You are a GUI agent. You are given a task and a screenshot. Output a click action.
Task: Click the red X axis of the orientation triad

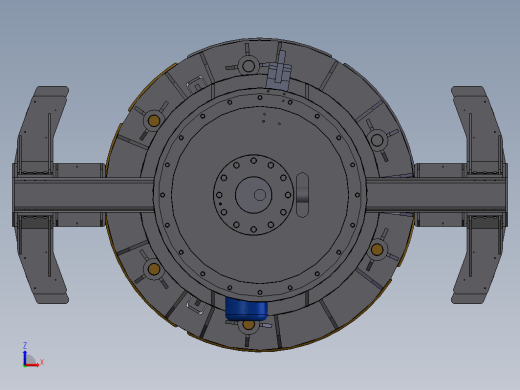coord(33,365)
